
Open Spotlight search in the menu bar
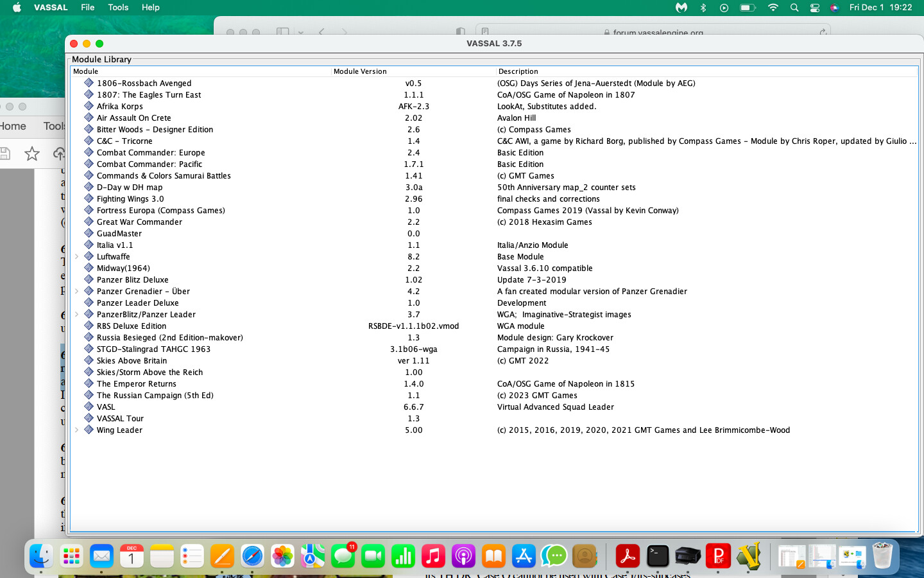point(794,8)
